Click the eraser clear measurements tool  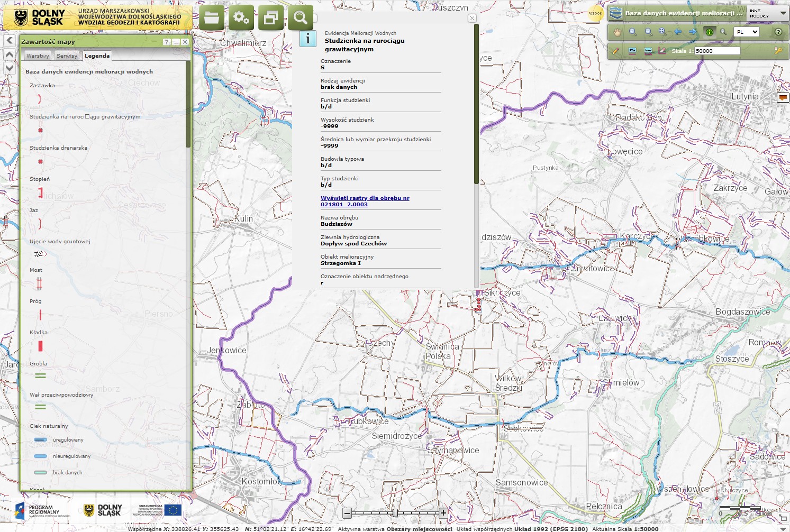(662, 51)
